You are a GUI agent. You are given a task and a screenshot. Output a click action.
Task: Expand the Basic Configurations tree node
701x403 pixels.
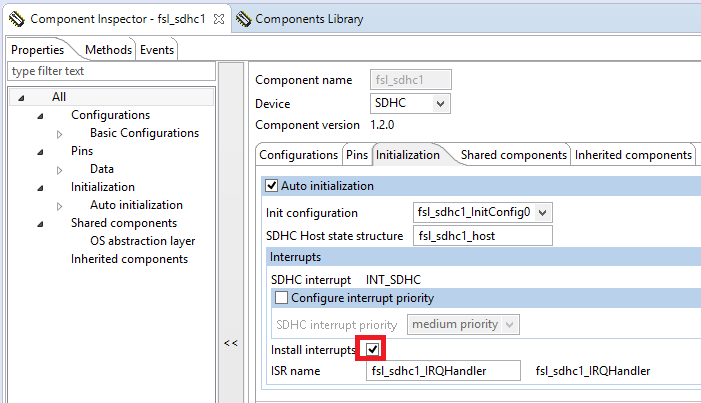[59, 133]
